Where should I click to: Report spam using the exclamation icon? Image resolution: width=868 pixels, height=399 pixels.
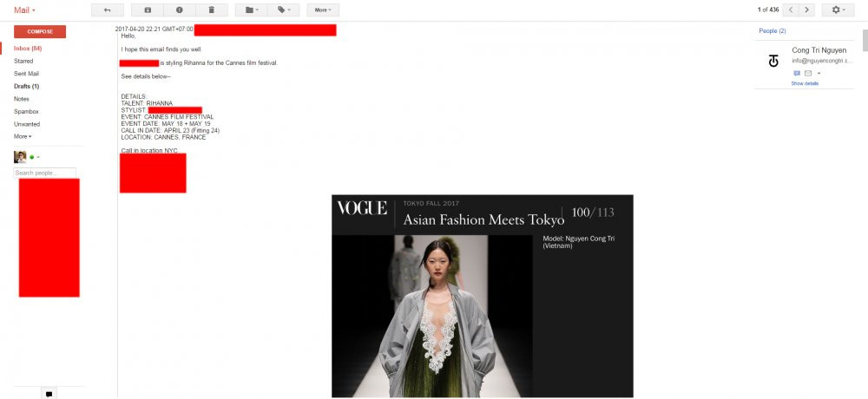point(180,10)
